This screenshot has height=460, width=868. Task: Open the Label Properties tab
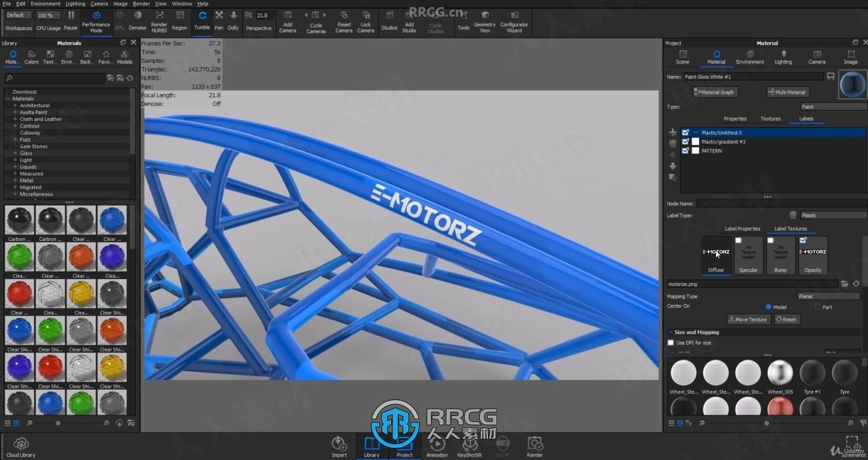(x=742, y=229)
